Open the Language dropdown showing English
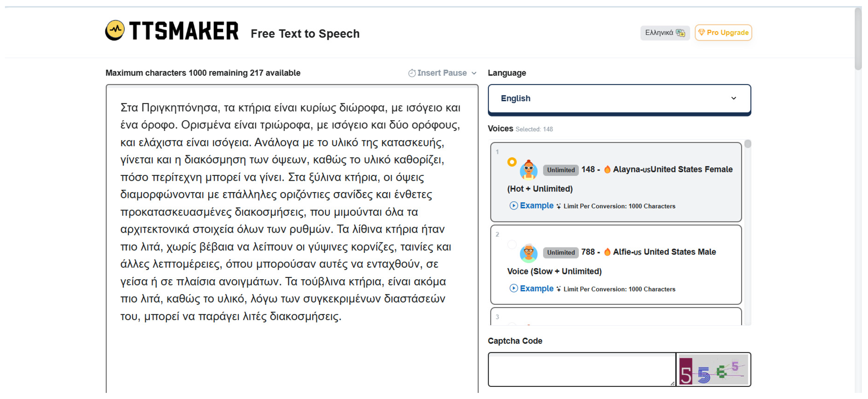Image resolution: width=868 pixels, height=399 pixels. [x=619, y=98]
